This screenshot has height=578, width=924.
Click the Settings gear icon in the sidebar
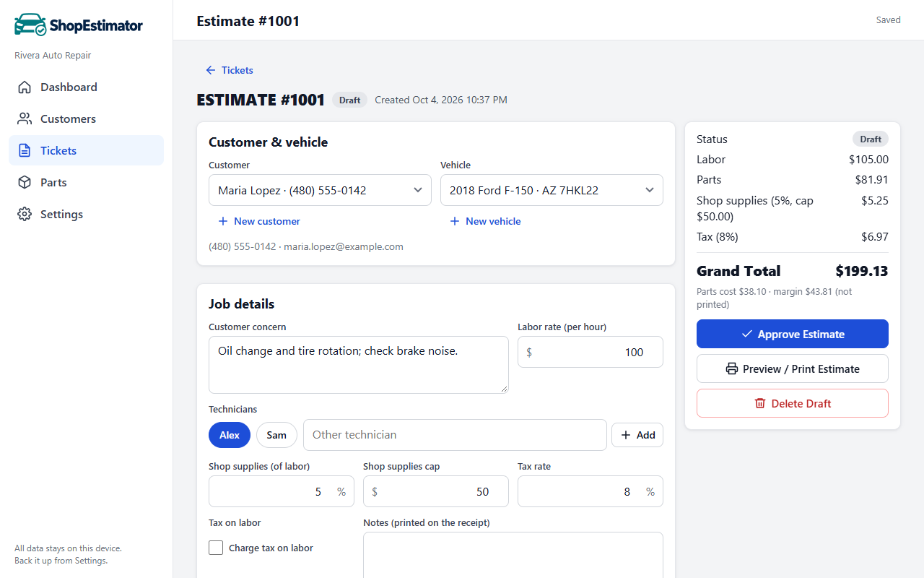(x=25, y=215)
